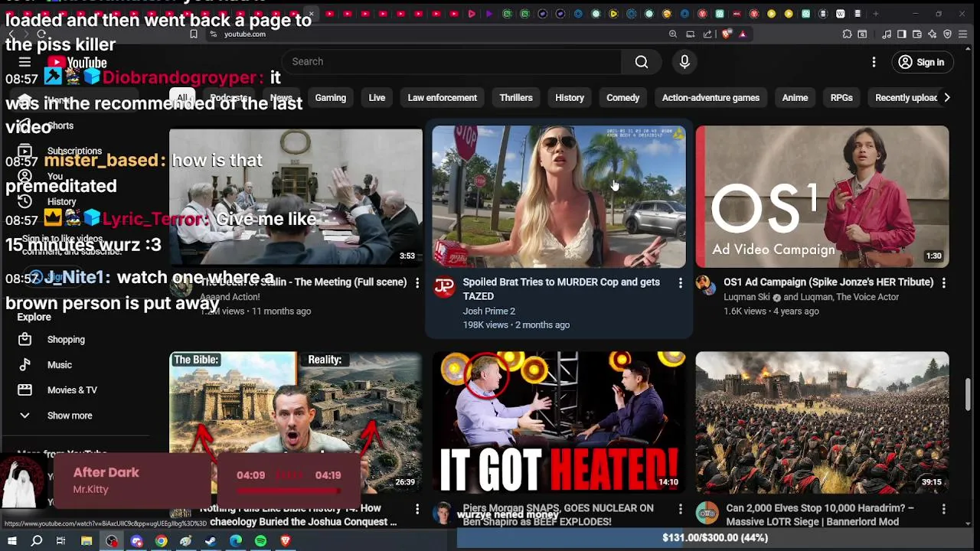The image size is (980, 551).
Task: Select the Law enforcement chip
Action: tap(443, 98)
